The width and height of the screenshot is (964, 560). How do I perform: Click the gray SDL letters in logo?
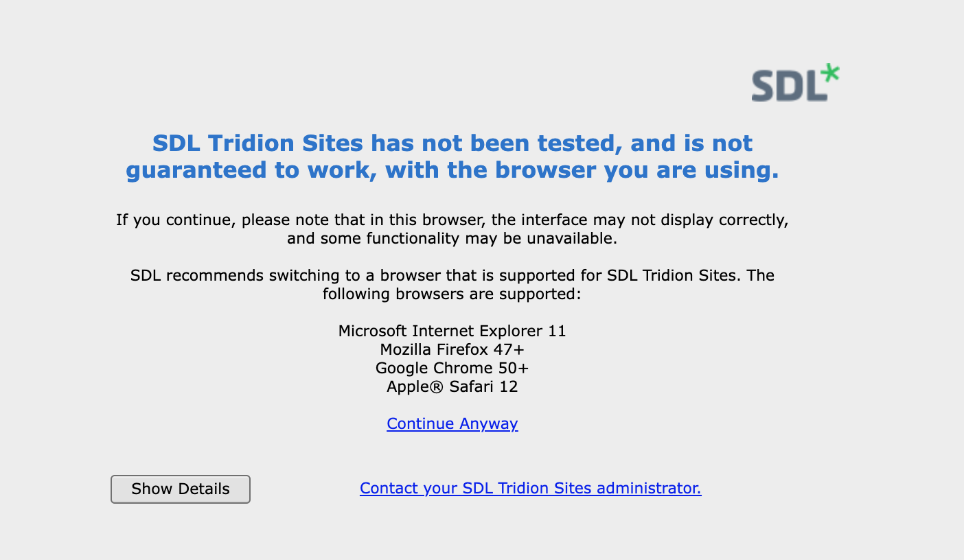788,86
